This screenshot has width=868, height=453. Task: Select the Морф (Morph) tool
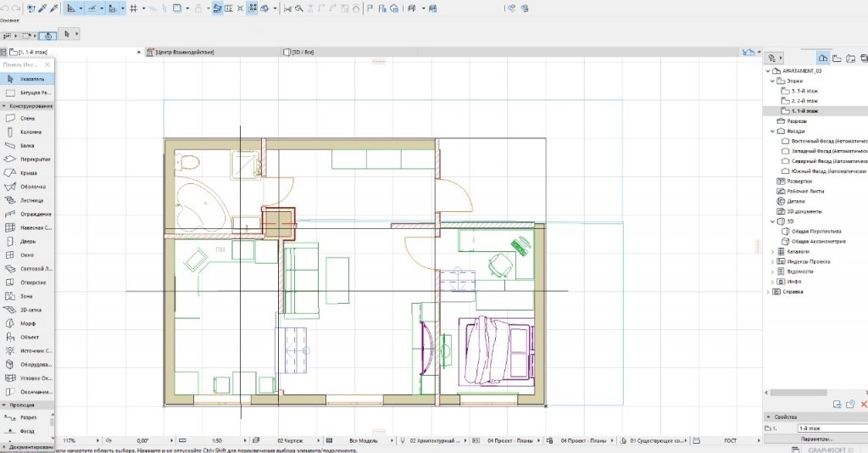click(x=27, y=323)
